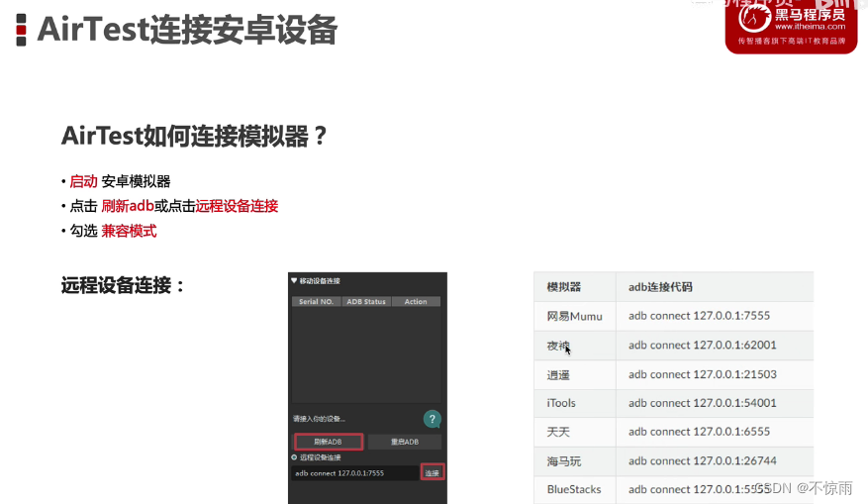This screenshot has width=868, height=504.
Task: Click the 黑马程序员 logo badge
Action: [x=791, y=27]
